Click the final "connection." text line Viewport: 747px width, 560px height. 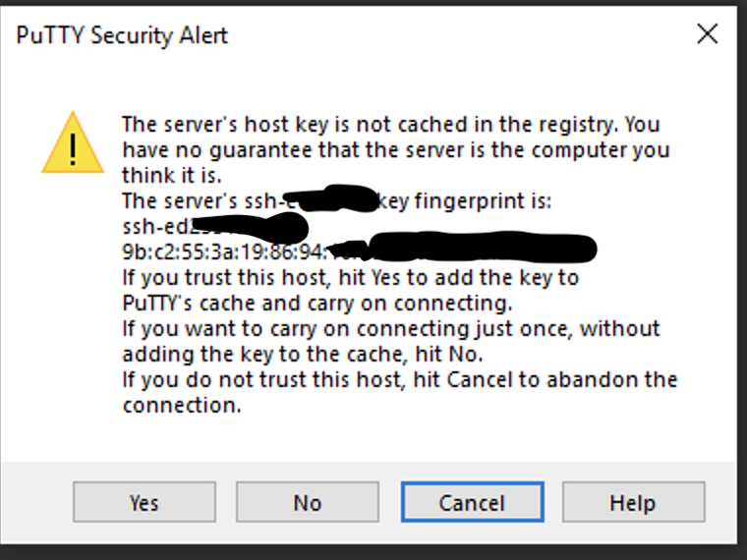[x=181, y=406]
